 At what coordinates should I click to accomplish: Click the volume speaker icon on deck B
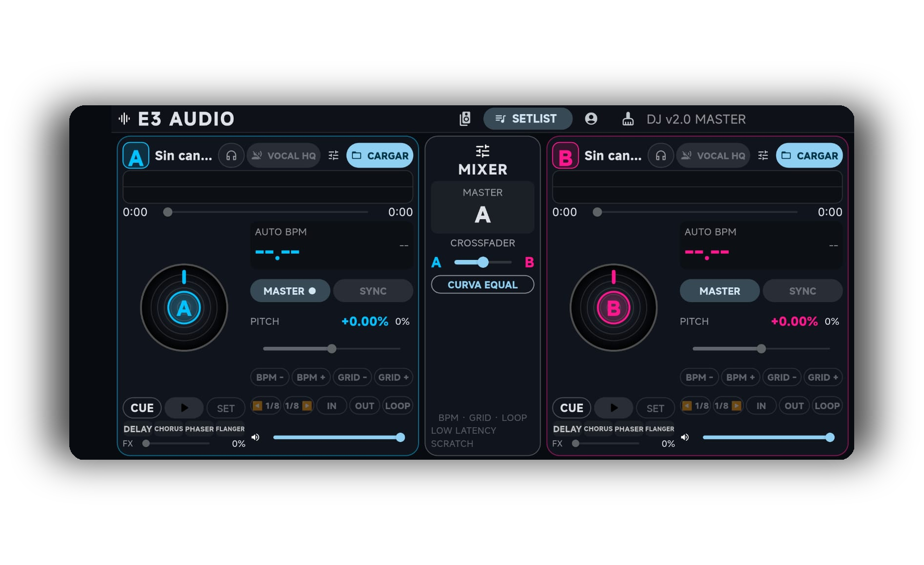(x=685, y=437)
